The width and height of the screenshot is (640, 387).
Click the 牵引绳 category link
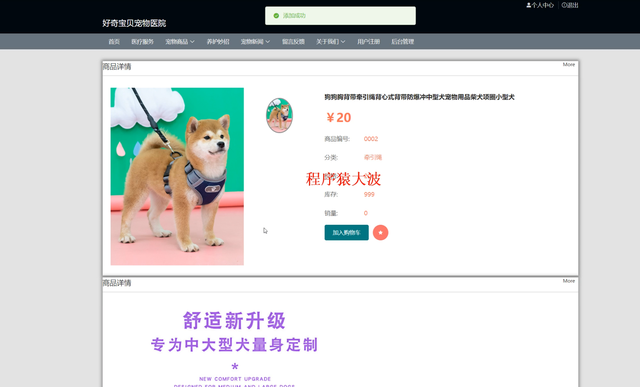pyautogui.click(x=373, y=158)
